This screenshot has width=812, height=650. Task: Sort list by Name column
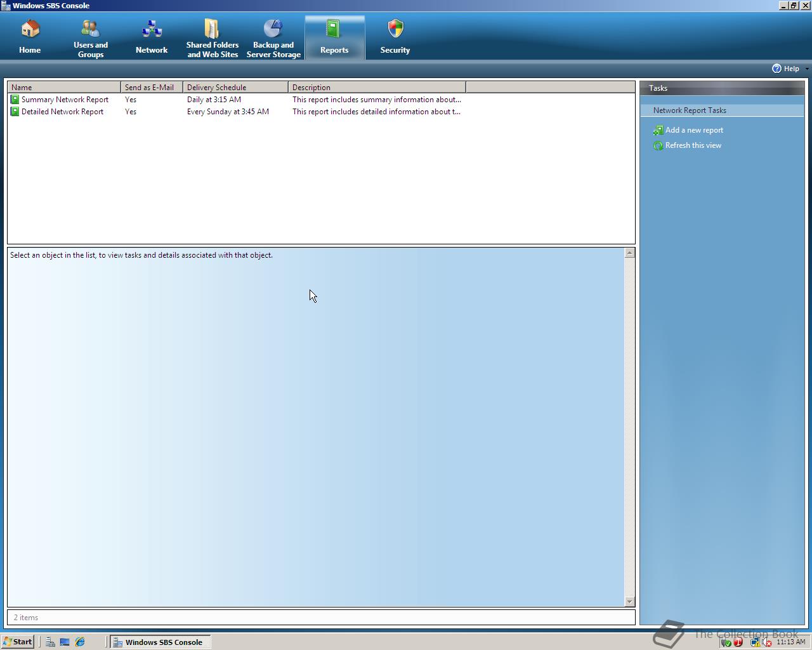pyautogui.click(x=64, y=87)
